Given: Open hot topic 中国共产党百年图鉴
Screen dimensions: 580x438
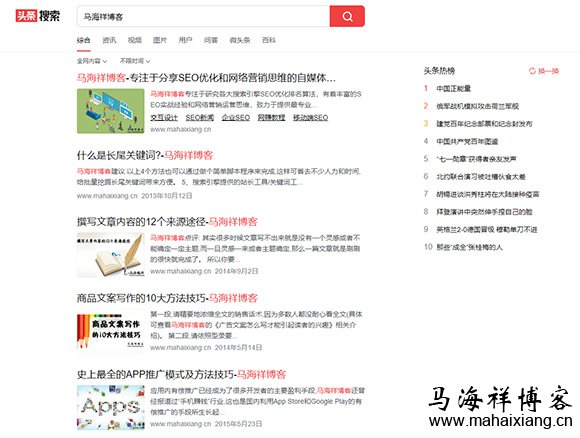Looking at the screenshot, I should 467,141.
